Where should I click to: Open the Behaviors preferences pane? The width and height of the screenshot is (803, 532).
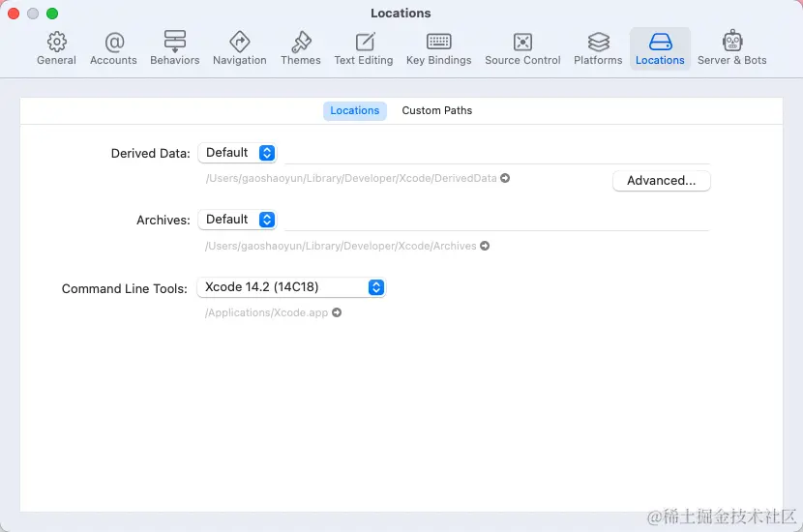(175, 48)
